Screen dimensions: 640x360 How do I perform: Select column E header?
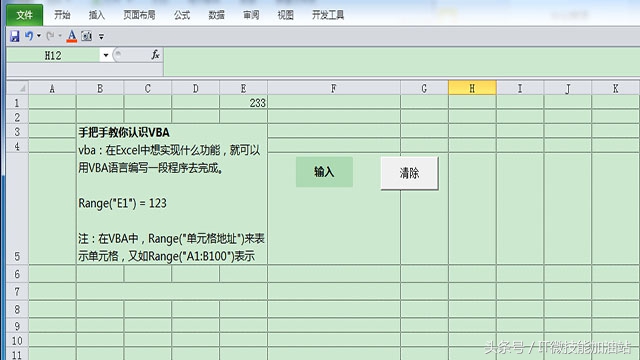pos(243,88)
